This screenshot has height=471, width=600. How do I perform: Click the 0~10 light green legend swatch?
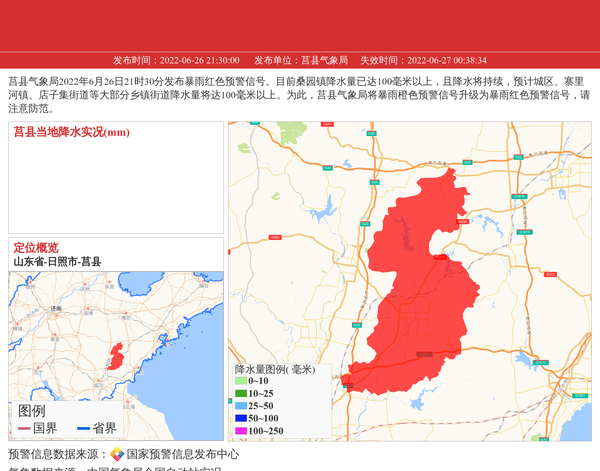241,381
